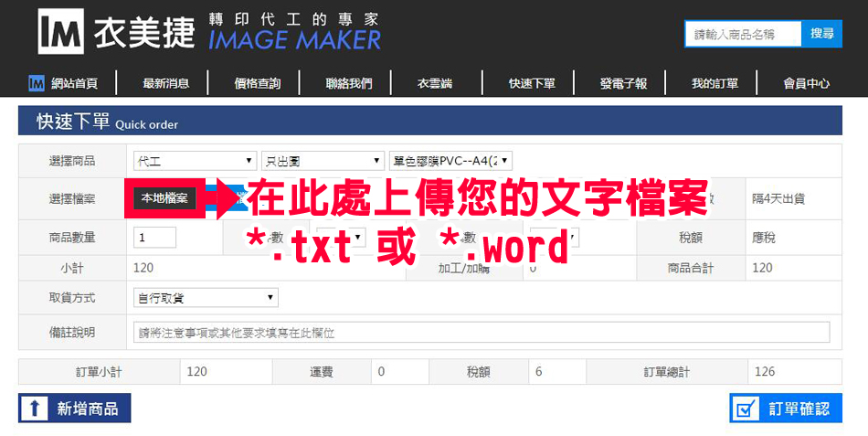Viewport: 868px width, 436px height.
Task: Expand the 只出圖 dropdown
Action: point(323,161)
